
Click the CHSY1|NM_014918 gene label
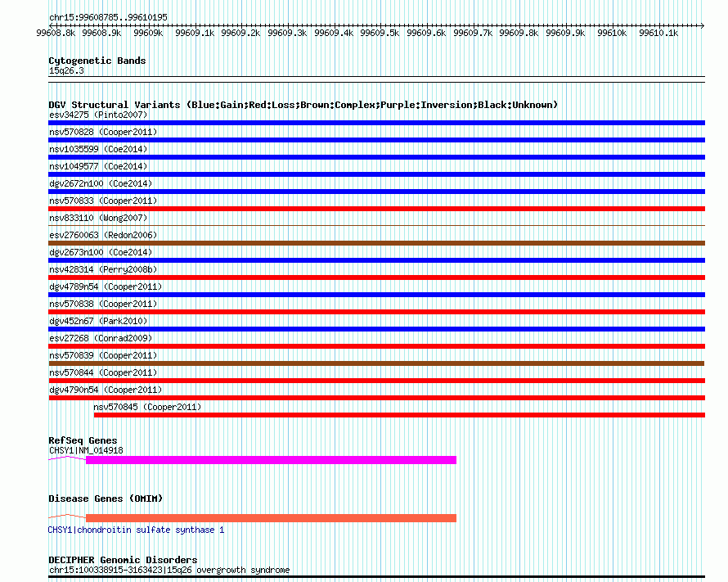86,450
